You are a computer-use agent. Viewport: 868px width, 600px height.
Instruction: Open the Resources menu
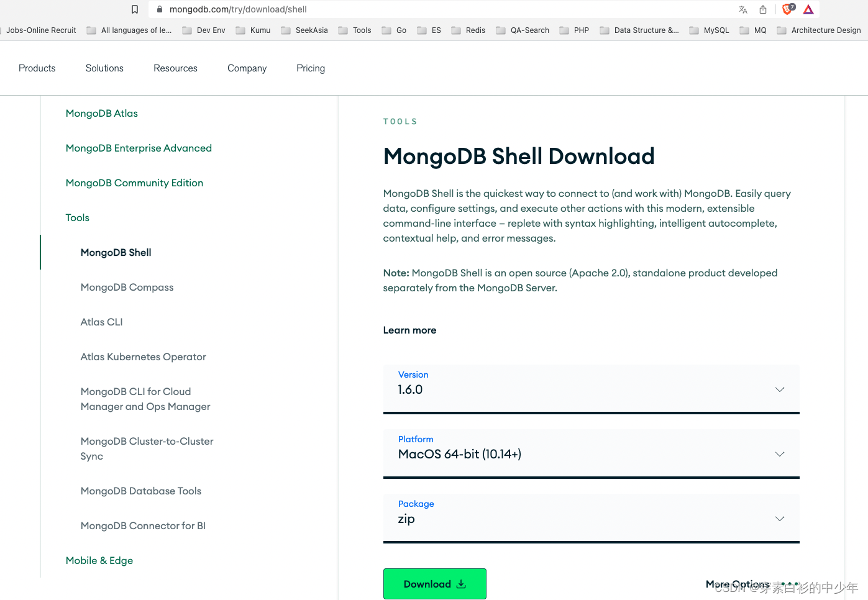175,68
